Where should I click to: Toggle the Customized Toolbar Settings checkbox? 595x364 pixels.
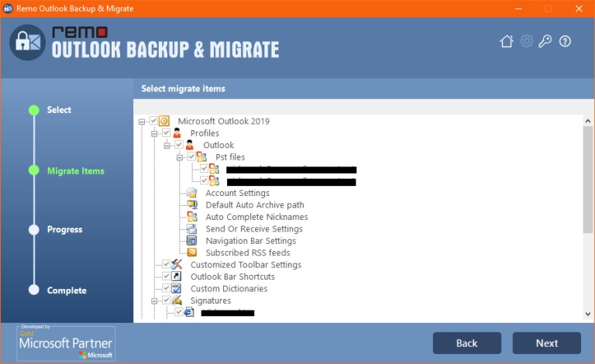point(167,264)
